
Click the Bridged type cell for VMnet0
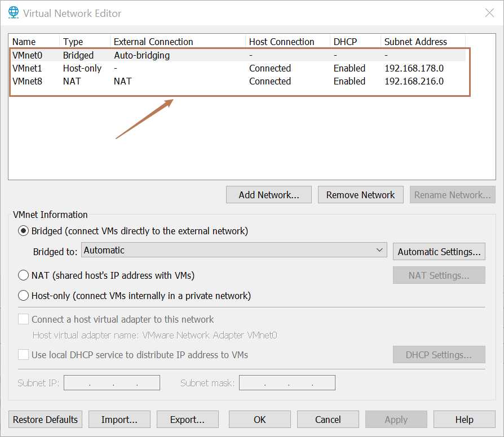coord(78,55)
